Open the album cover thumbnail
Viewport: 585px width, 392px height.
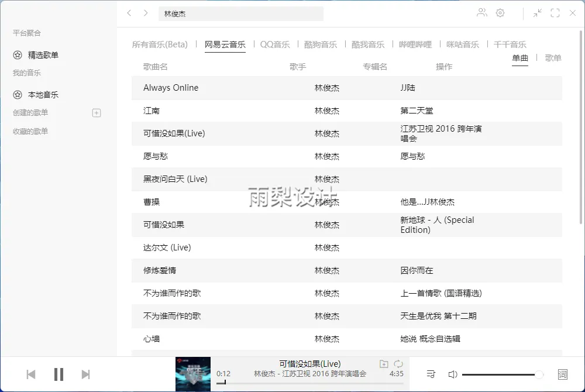click(x=193, y=374)
